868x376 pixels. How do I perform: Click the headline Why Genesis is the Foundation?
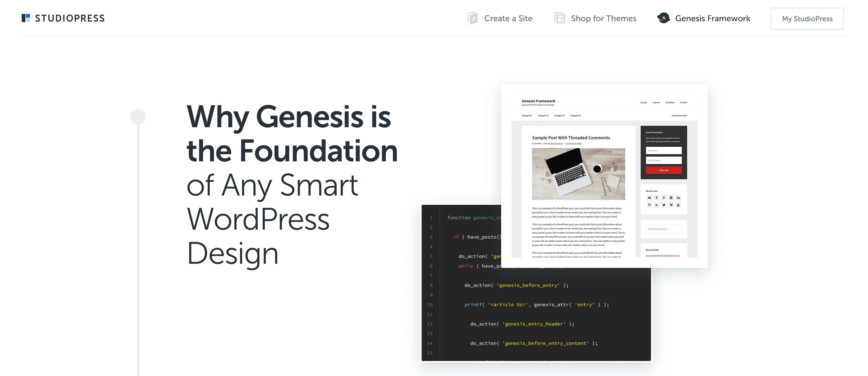[292, 133]
